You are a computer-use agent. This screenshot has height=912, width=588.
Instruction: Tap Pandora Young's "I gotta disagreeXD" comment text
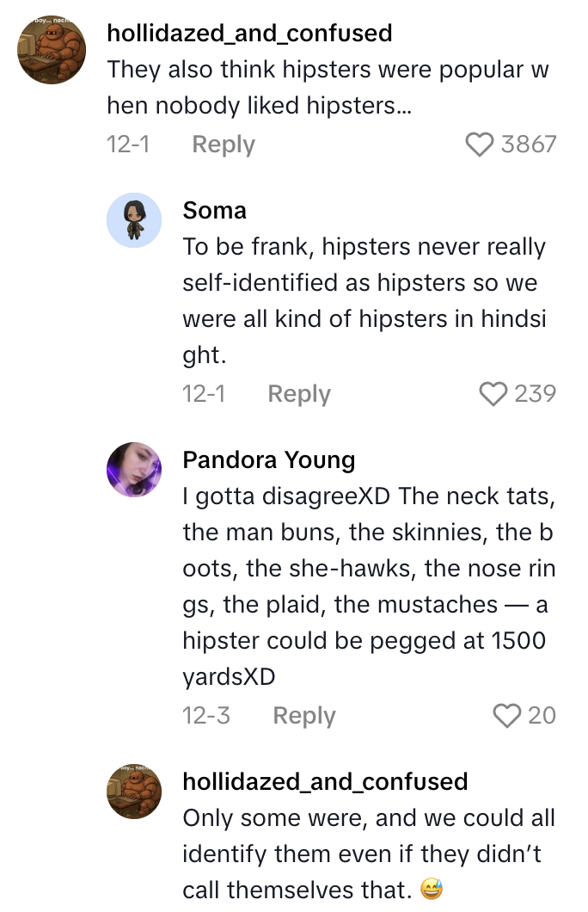coord(368,587)
